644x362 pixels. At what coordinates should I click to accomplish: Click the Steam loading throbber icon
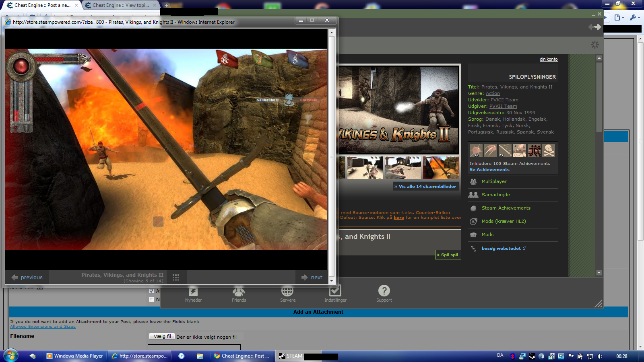pos(594,45)
